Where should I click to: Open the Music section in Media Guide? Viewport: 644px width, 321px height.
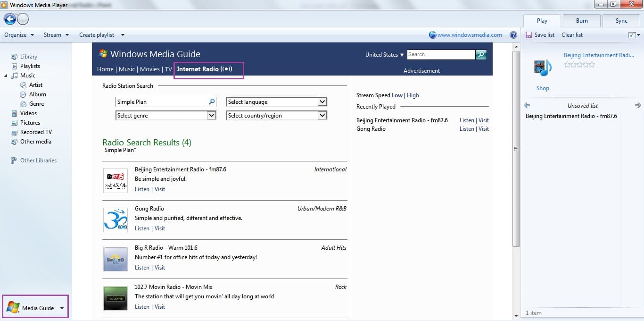(x=127, y=69)
